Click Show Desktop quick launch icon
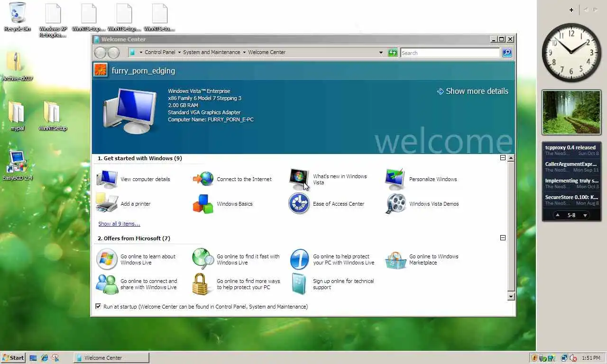The height and width of the screenshot is (364, 607). (x=33, y=358)
